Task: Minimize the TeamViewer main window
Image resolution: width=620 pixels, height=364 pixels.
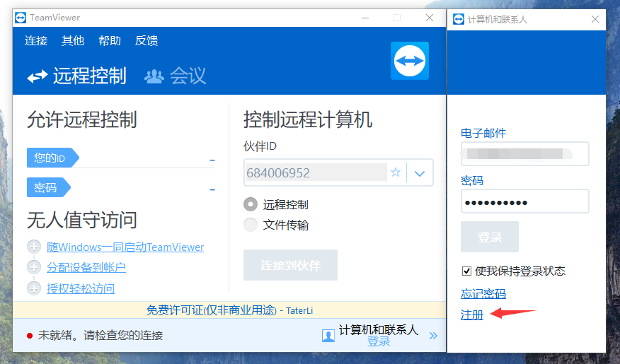Action: coord(365,18)
